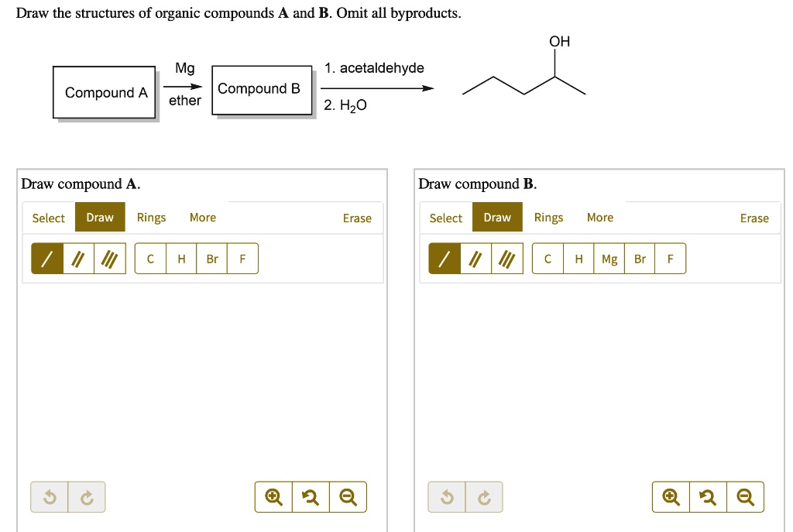This screenshot has width=793, height=532.
Task: Open the Rings menu in compound A panel
Action: click(x=151, y=218)
